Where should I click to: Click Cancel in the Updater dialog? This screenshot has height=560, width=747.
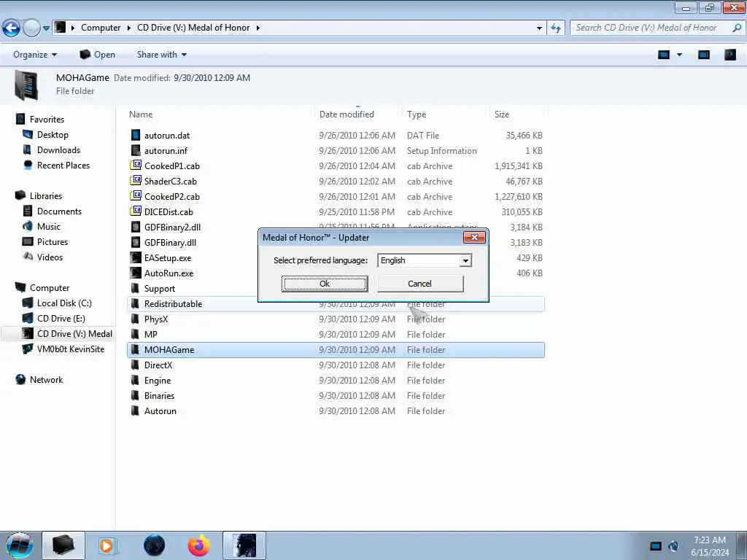click(419, 284)
